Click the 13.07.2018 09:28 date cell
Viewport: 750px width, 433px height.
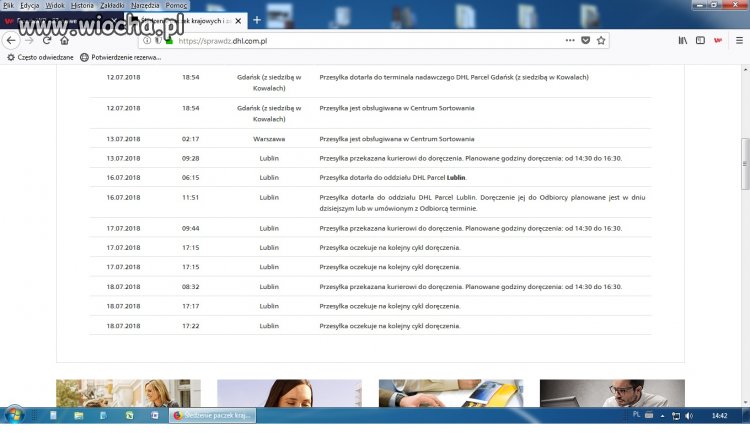(x=123, y=158)
